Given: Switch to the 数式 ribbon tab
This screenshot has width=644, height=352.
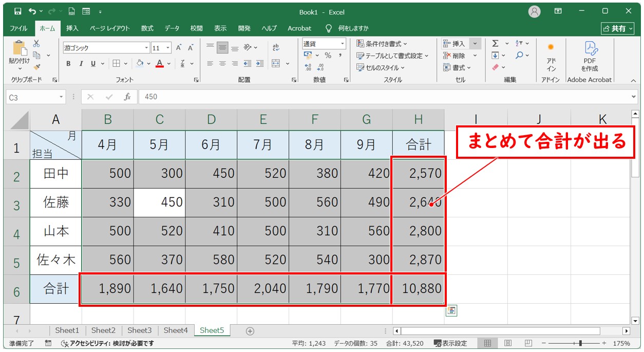Looking at the screenshot, I should click(x=147, y=28).
